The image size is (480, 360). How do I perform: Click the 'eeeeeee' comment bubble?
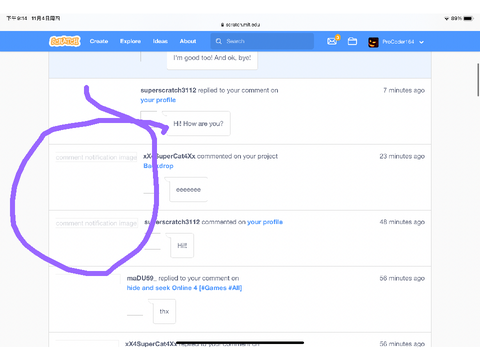point(188,190)
